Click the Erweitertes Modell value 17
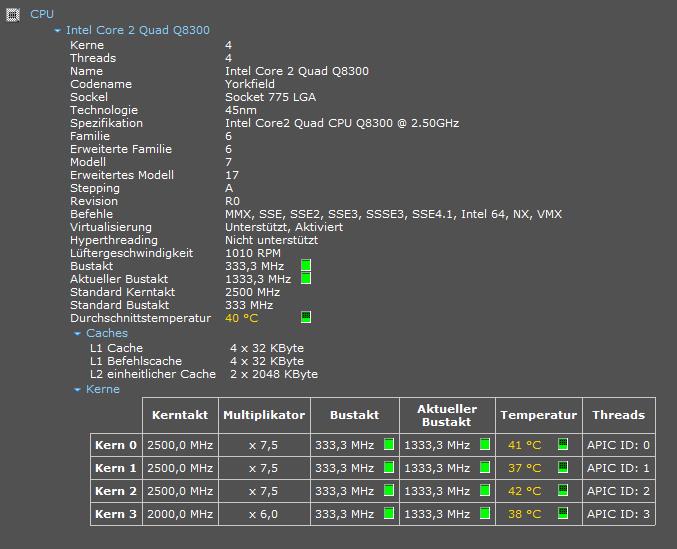 coord(231,175)
